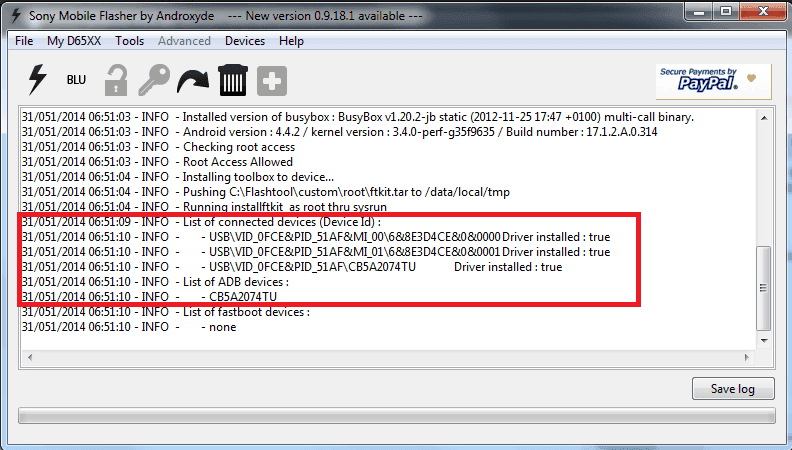The width and height of the screenshot is (792, 450).
Task: Click the MI_01 USB device log line
Action: (316, 252)
